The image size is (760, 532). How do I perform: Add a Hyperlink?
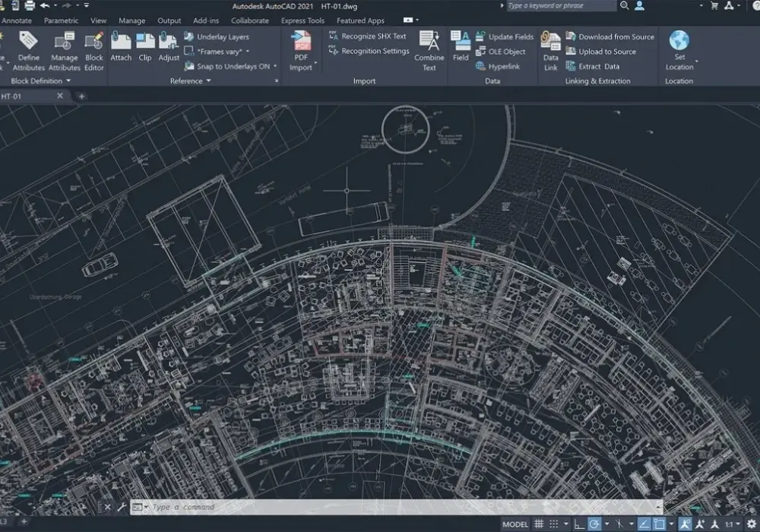(x=498, y=66)
